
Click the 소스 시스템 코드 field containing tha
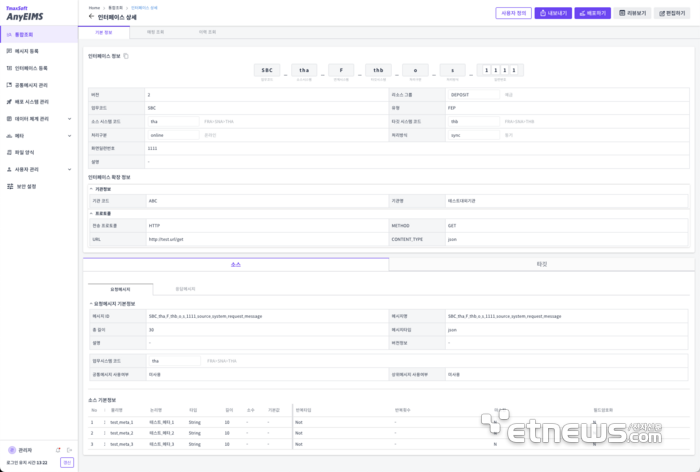(x=173, y=121)
